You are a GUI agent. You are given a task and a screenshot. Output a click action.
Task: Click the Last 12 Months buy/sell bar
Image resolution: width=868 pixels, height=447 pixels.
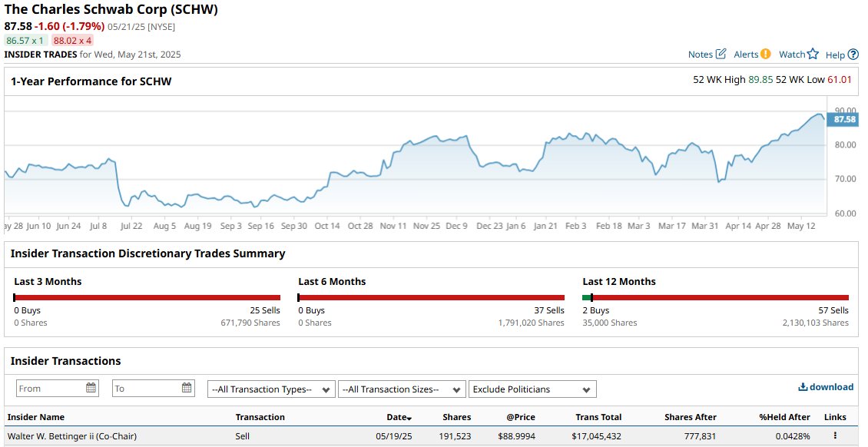pyautogui.click(x=715, y=298)
